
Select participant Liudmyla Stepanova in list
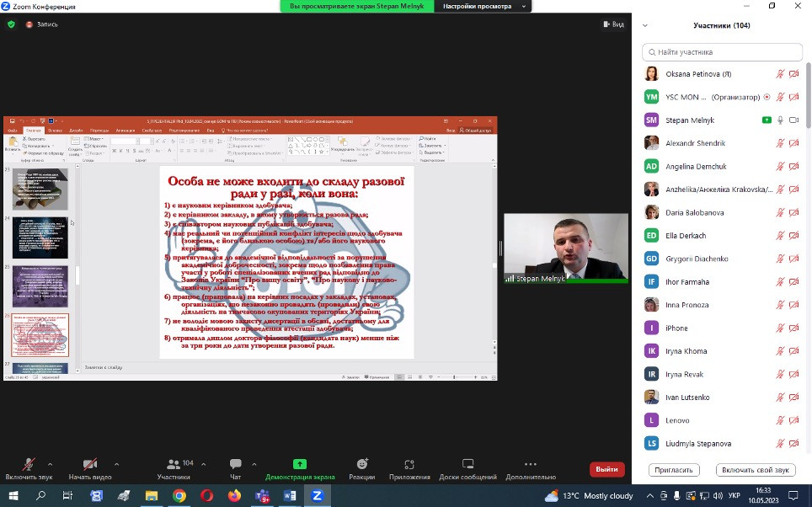pyautogui.click(x=723, y=443)
